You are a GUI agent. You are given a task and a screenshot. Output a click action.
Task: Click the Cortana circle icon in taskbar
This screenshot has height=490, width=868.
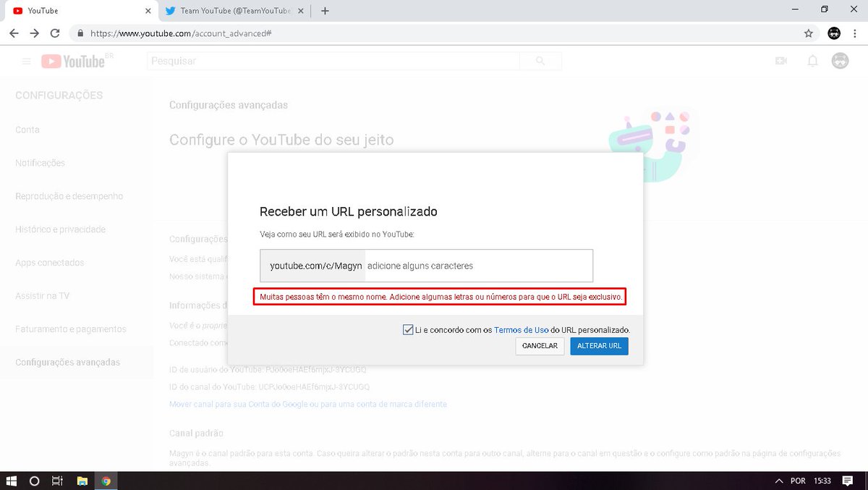click(x=34, y=481)
